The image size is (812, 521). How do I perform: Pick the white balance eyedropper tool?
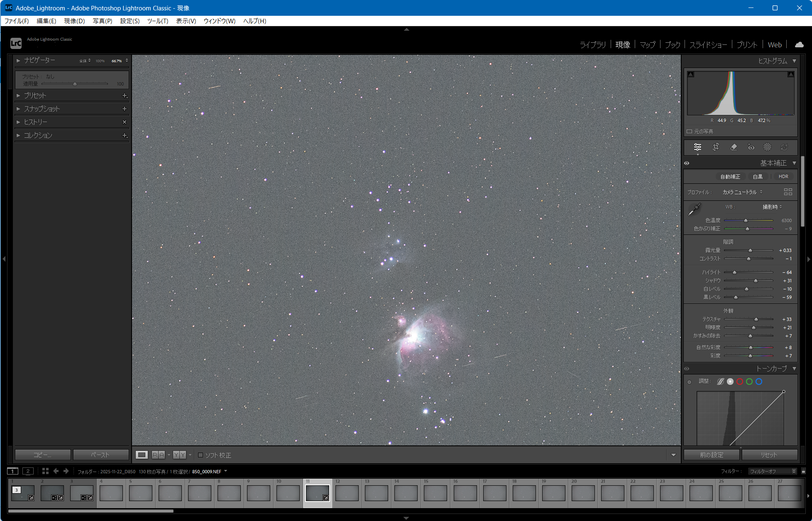[694, 210]
